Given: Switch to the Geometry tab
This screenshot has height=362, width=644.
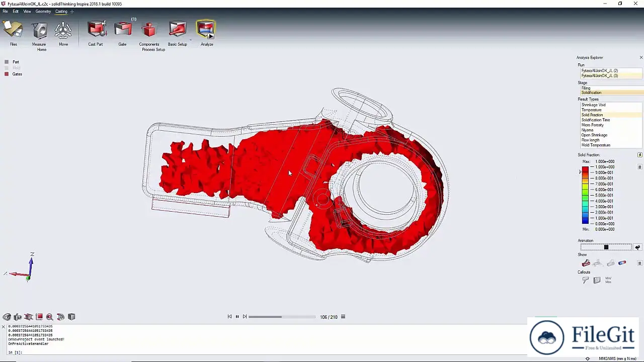Looking at the screenshot, I should (43, 11).
